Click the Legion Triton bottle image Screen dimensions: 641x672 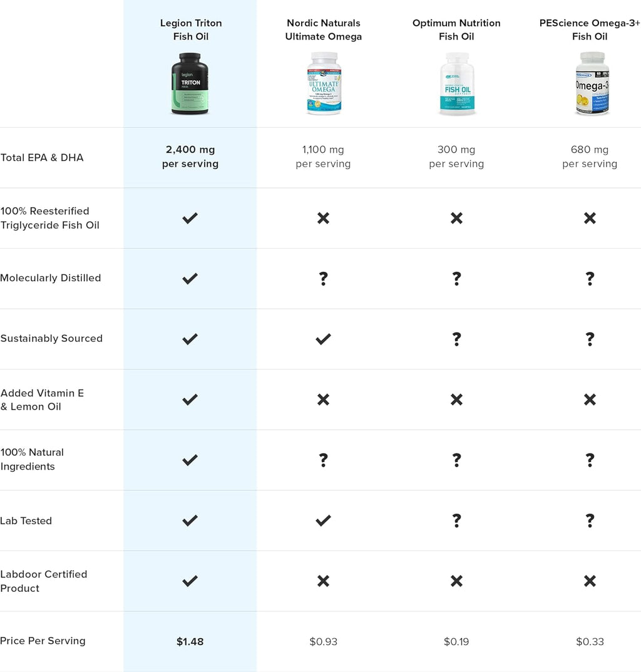tap(190, 83)
